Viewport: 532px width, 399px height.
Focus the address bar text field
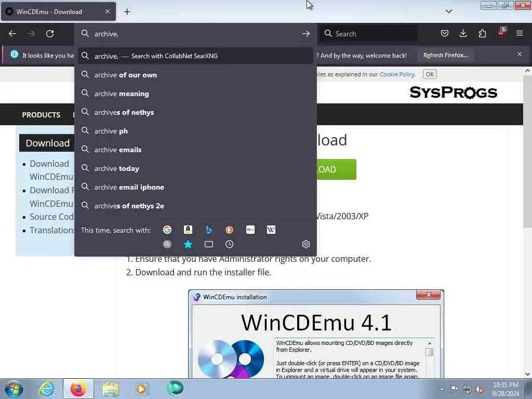[x=196, y=34]
